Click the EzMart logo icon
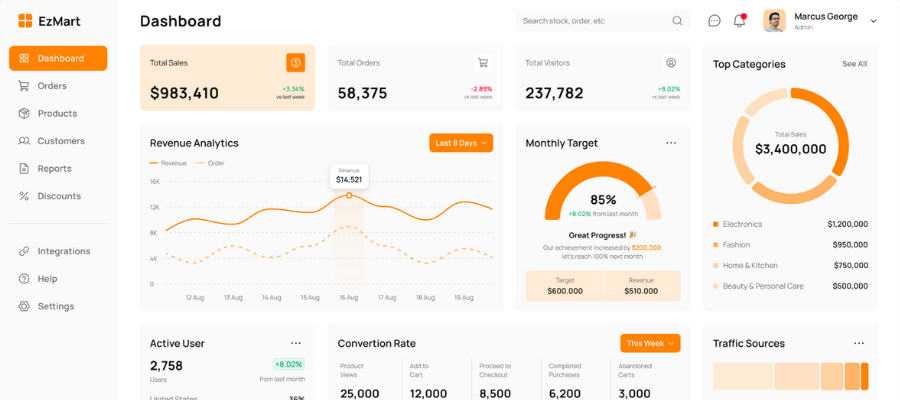900x400 pixels. [25, 21]
